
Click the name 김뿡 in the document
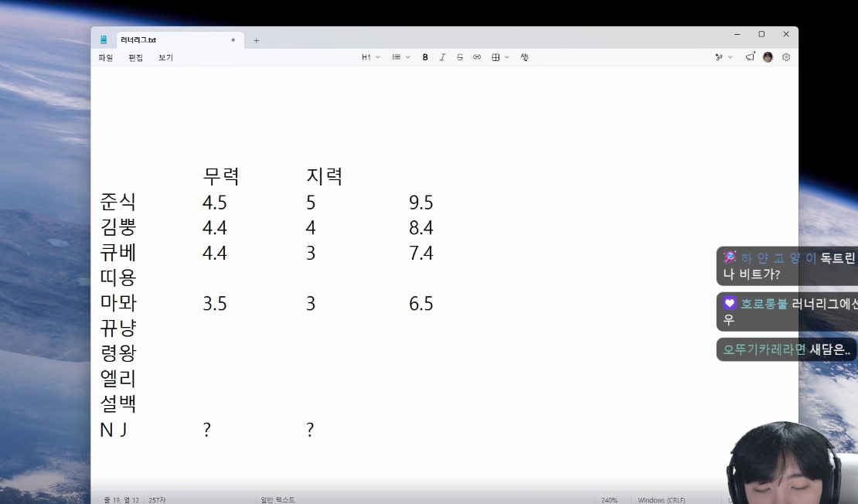coord(117,226)
